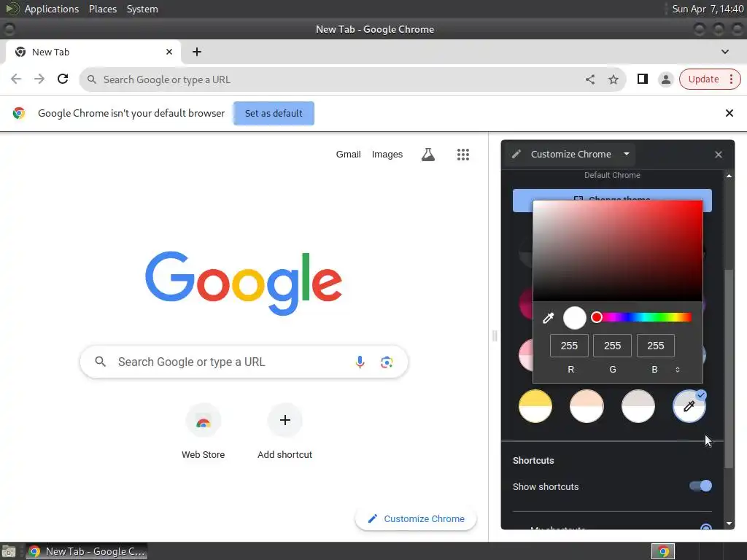747x560 pixels.
Task: Click the back navigation arrow
Action: pos(16,79)
